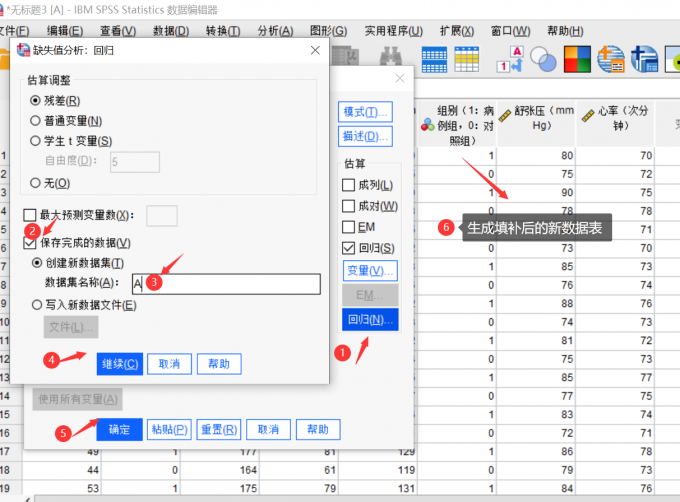
Task: Click the 自由度(D) input field
Action: pyautogui.click(x=135, y=162)
